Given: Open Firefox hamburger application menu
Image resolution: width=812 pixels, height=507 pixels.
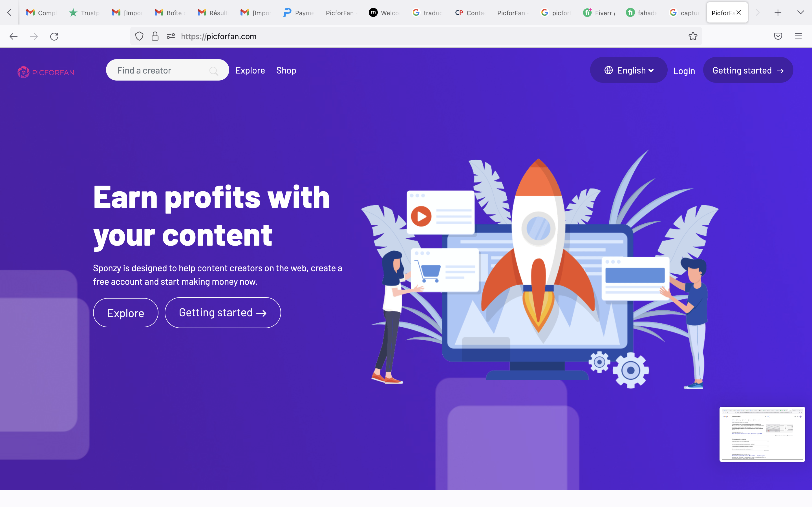Looking at the screenshot, I should tap(798, 36).
